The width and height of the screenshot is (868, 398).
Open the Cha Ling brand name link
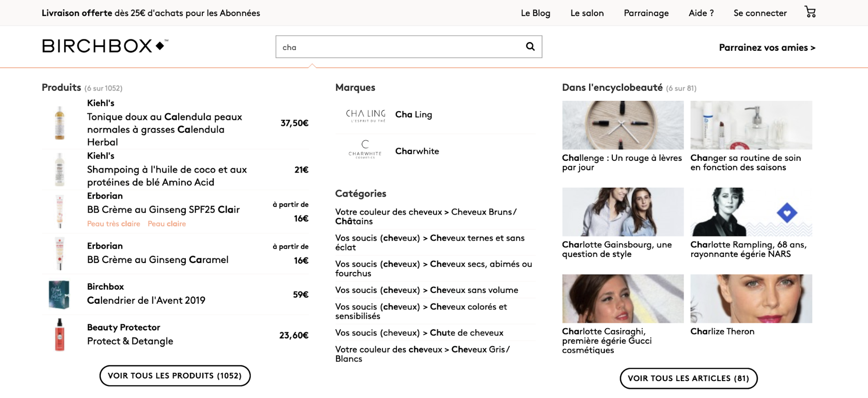coord(413,115)
